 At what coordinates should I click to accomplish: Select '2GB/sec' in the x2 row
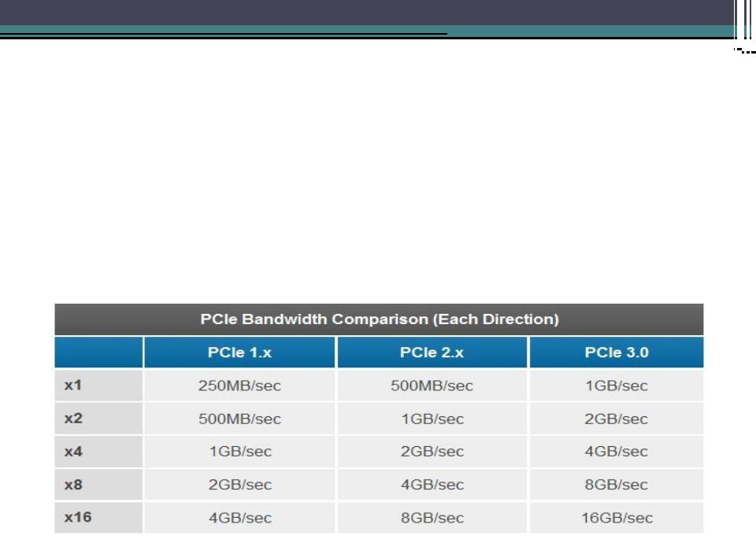tap(616, 419)
